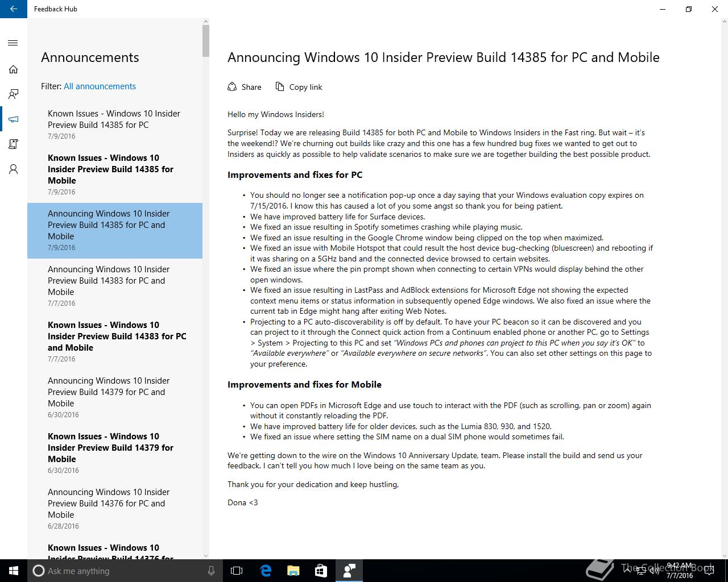The image size is (728, 582).
Task: Click the Feedback Hub taskbar icon
Action: pyautogui.click(x=349, y=571)
